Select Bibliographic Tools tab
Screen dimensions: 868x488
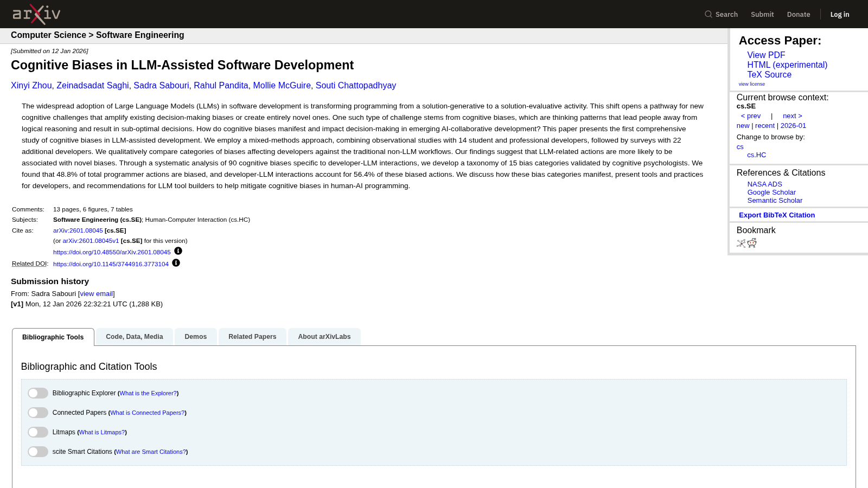coord(53,337)
